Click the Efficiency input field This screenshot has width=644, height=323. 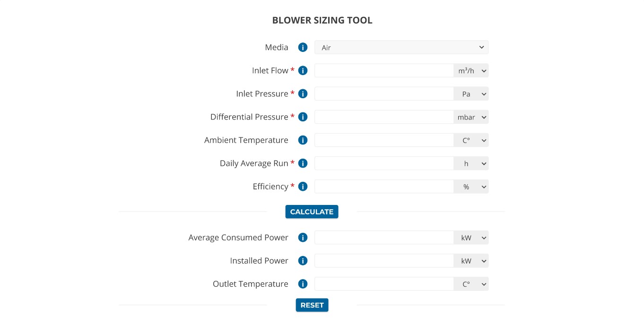(384, 186)
